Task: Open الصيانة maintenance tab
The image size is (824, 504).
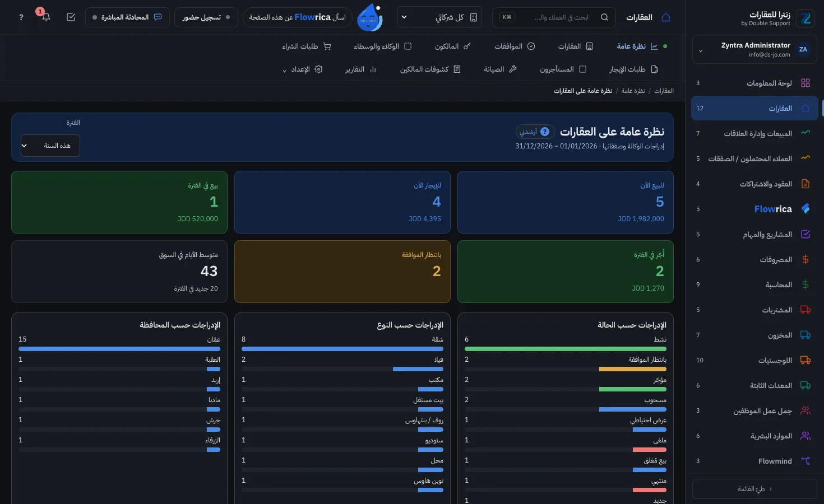Action: click(x=500, y=69)
